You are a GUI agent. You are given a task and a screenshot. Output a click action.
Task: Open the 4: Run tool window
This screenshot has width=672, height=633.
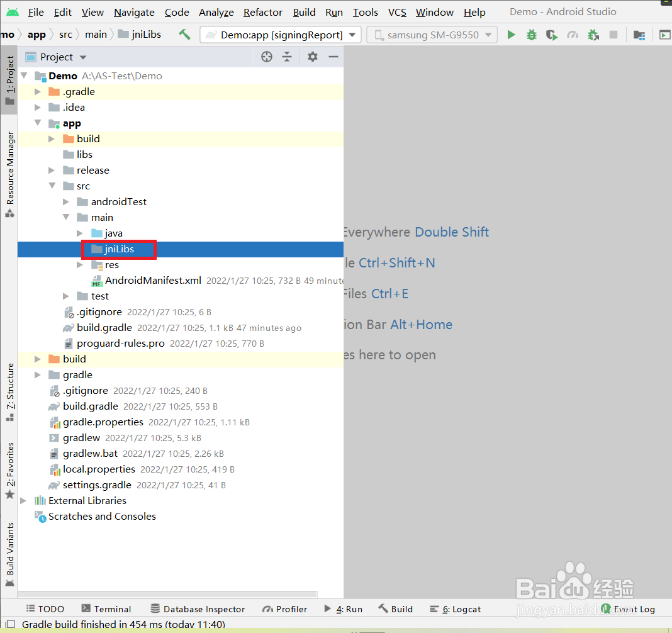click(344, 609)
